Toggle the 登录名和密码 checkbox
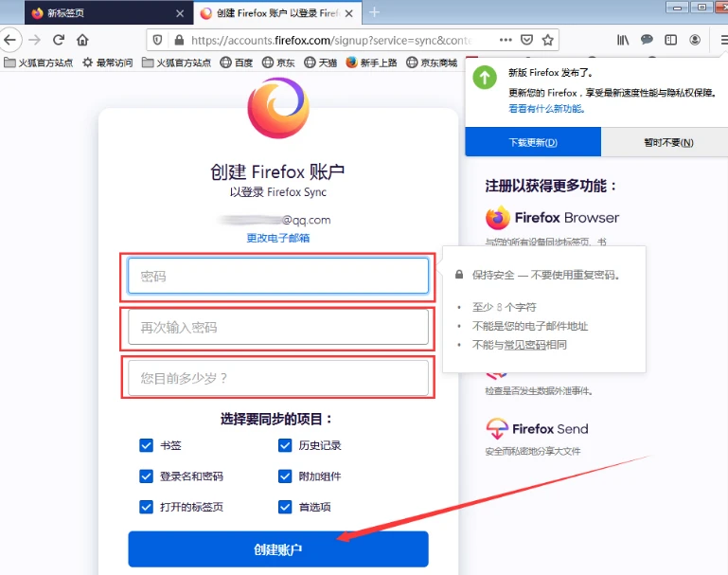 click(x=146, y=476)
